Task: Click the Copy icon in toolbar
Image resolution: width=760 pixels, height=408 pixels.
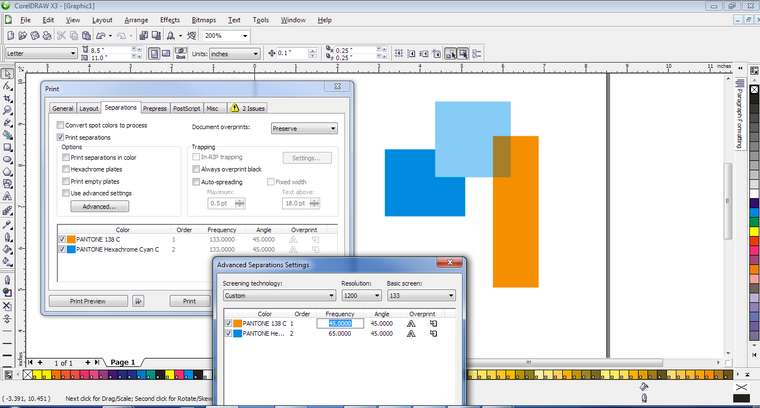Action: [74, 35]
